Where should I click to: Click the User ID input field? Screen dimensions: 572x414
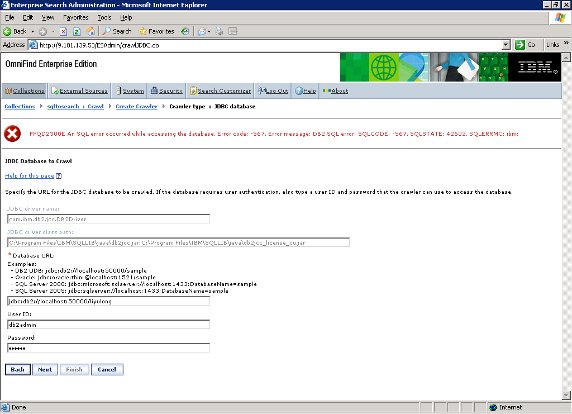pyautogui.click(x=108, y=324)
